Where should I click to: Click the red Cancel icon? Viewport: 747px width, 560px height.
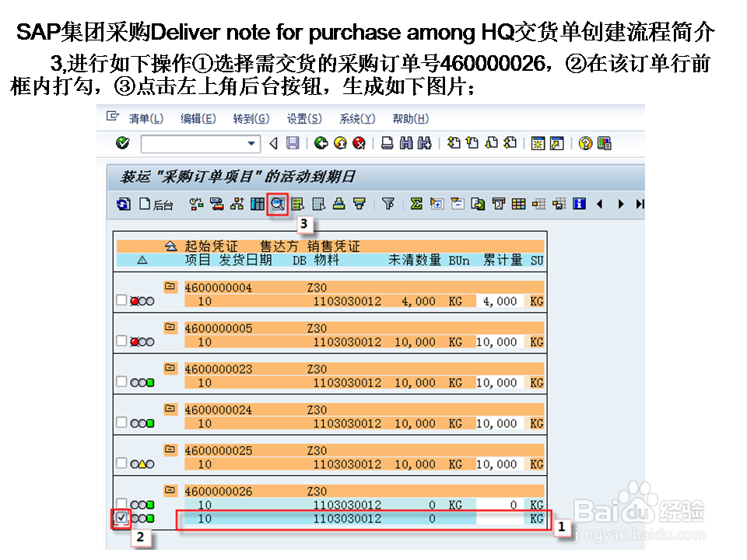tap(359, 143)
